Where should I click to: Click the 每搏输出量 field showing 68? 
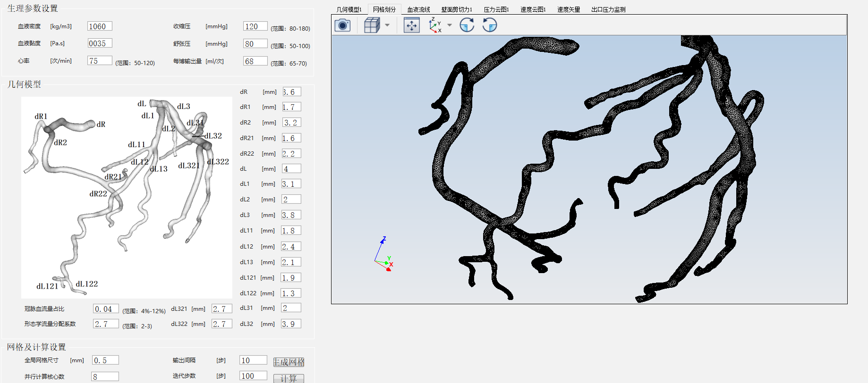coord(255,61)
